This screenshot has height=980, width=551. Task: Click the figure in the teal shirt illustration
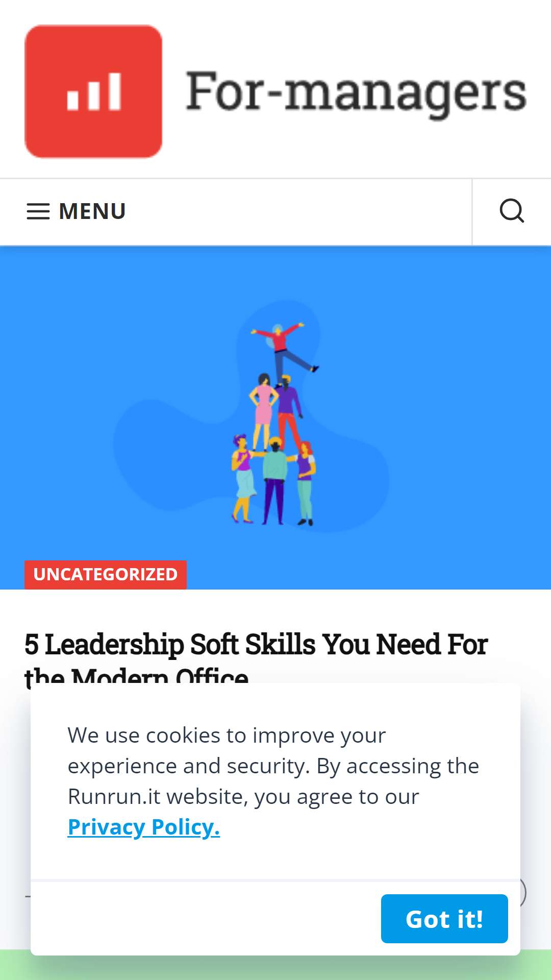(x=274, y=480)
